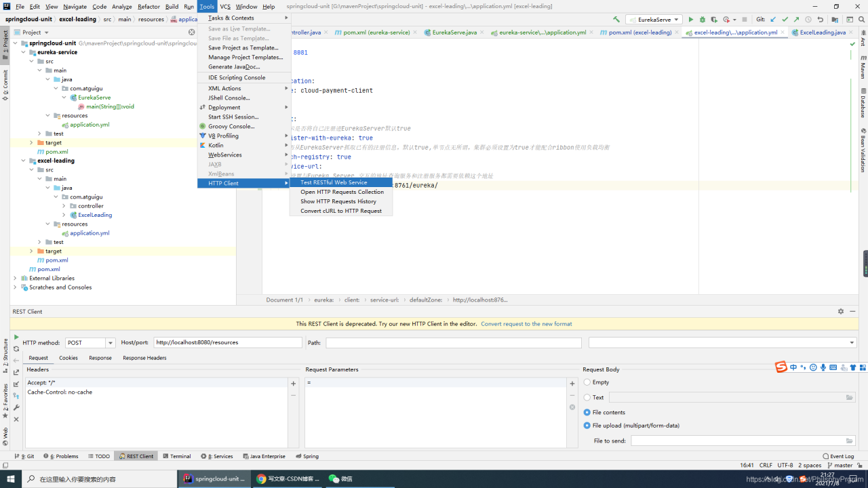Enable File upload multipart form-data
This screenshot has width=868, height=488.
587,426
